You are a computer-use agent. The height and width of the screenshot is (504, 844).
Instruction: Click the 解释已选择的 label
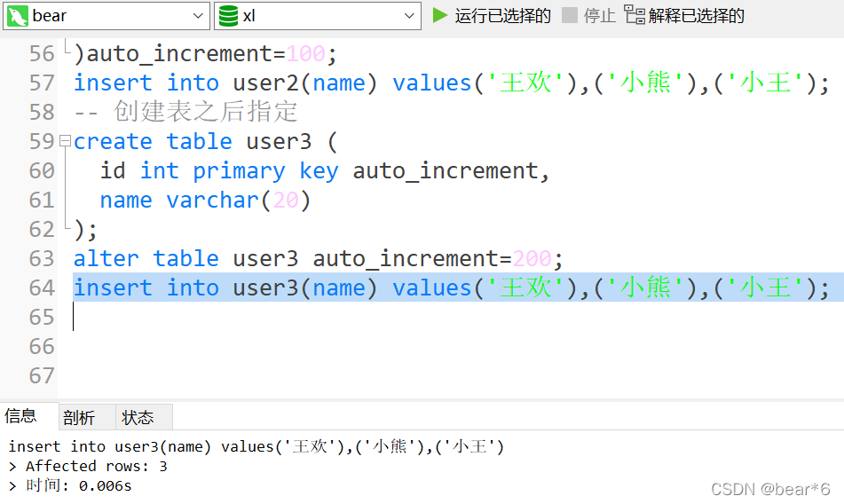(x=696, y=16)
